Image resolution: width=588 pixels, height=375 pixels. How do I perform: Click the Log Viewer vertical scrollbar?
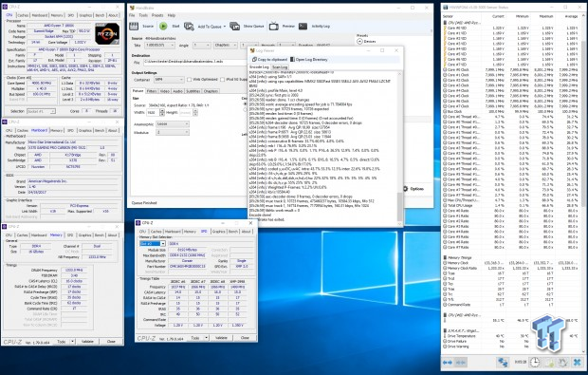tap(400, 148)
